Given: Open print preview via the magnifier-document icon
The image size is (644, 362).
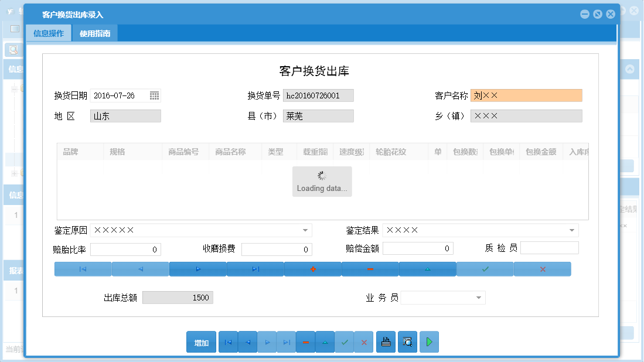Looking at the screenshot, I should coord(407,341).
